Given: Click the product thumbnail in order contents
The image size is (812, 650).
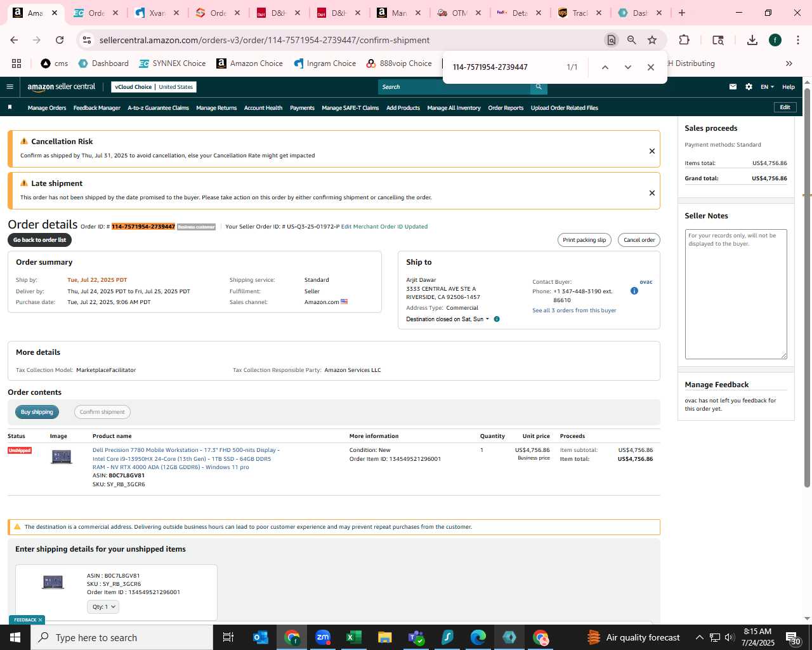Looking at the screenshot, I should (62, 456).
